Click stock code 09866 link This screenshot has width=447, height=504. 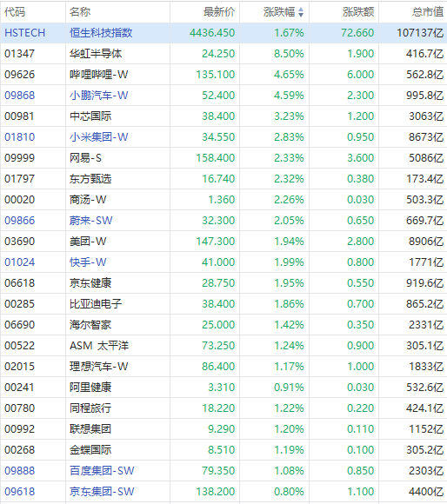(20, 221)
